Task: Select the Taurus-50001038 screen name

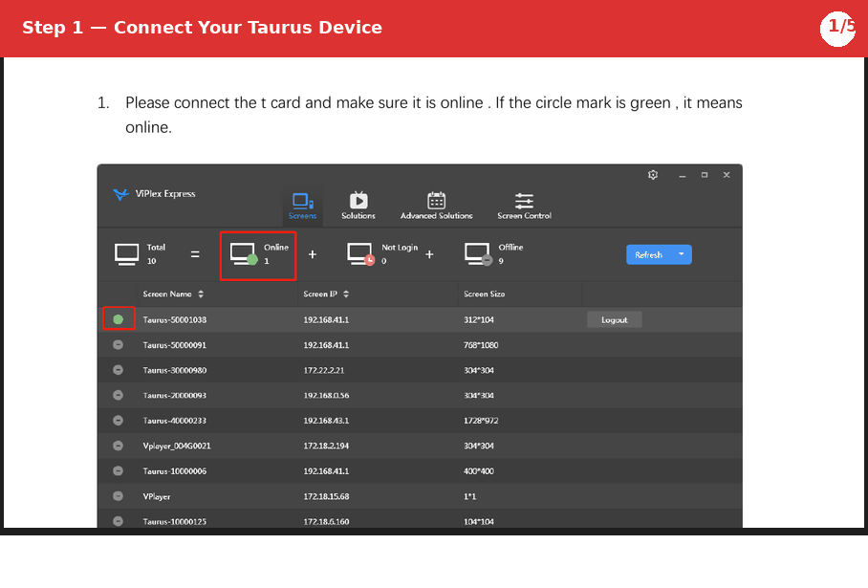Action: (x=174, y=320)
